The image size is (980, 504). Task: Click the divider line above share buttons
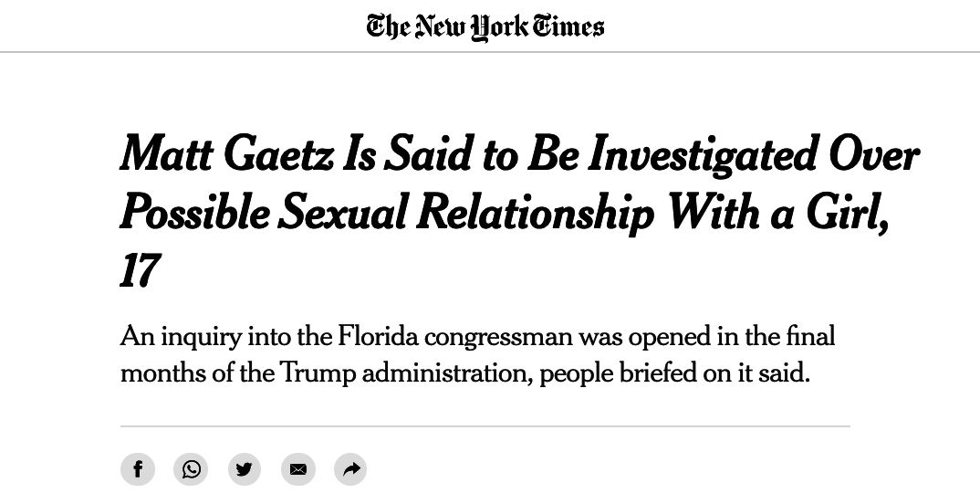pyautogui.click(x=485, y=425)
